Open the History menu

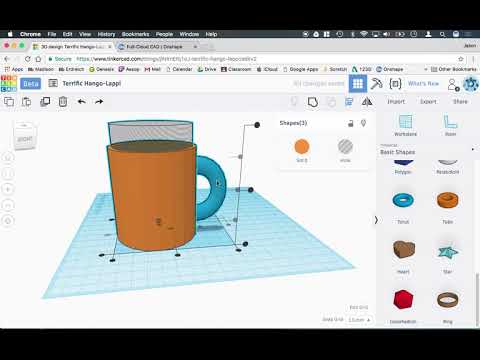(x=106, y=34)
